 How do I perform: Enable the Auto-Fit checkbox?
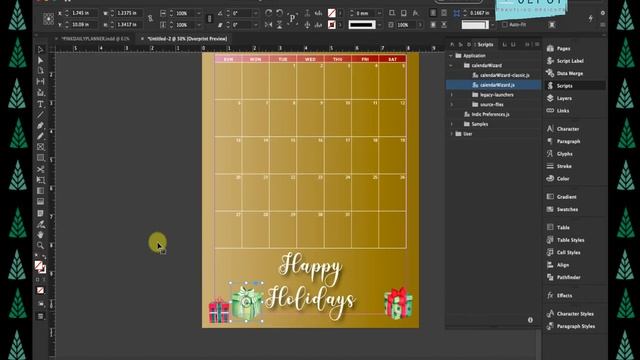click(x=505, y=25)
